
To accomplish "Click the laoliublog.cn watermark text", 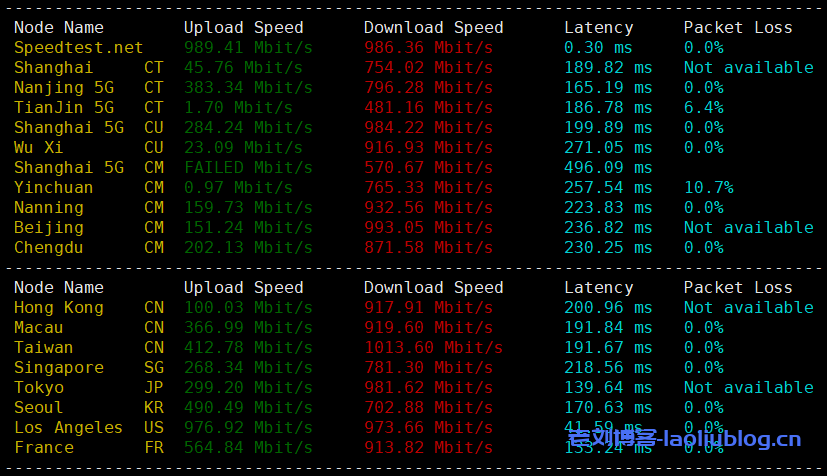I will [x=684, y=439].
